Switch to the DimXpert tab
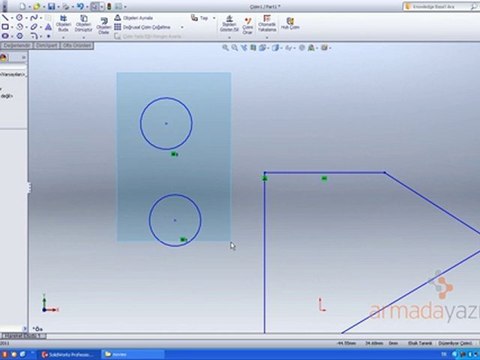480x360 pixels. click(47, 45)
